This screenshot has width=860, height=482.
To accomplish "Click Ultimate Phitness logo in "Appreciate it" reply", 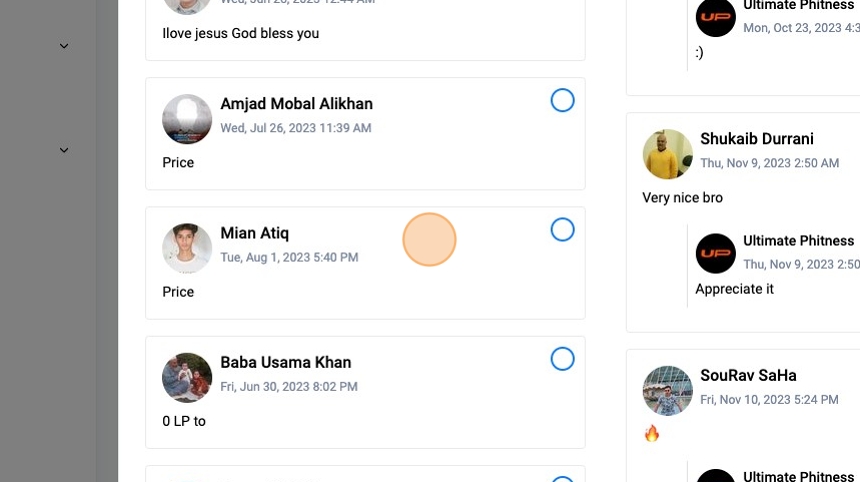I will pyautogui.click(x=715, y=253).
